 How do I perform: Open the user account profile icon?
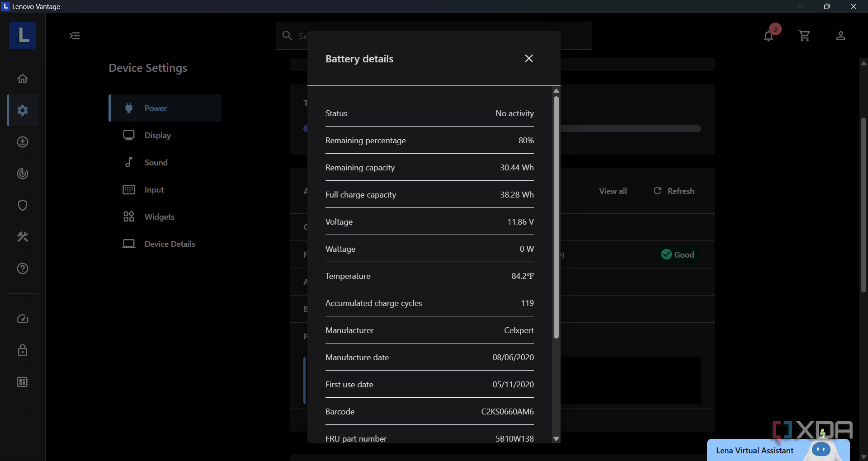pos(840,36)
